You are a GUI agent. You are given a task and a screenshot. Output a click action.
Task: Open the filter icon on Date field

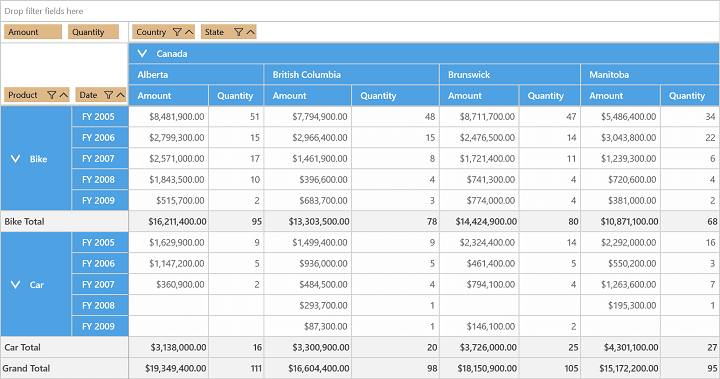108,95
